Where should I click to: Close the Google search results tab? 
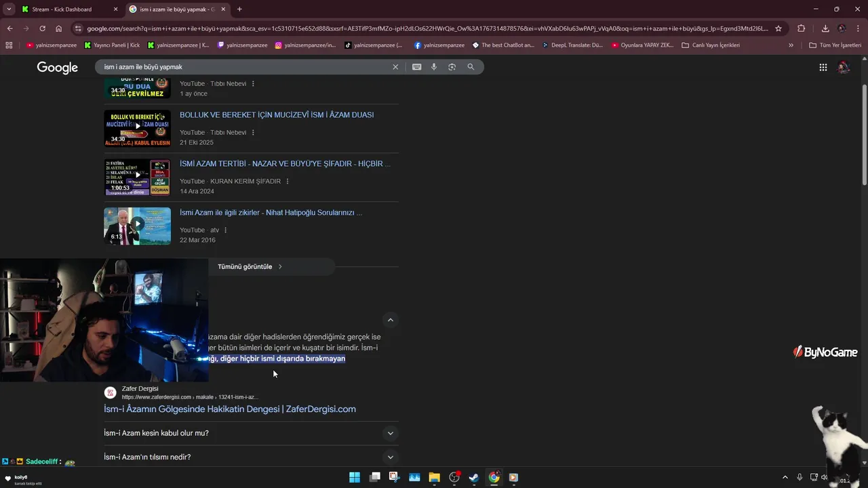(223, 9)
